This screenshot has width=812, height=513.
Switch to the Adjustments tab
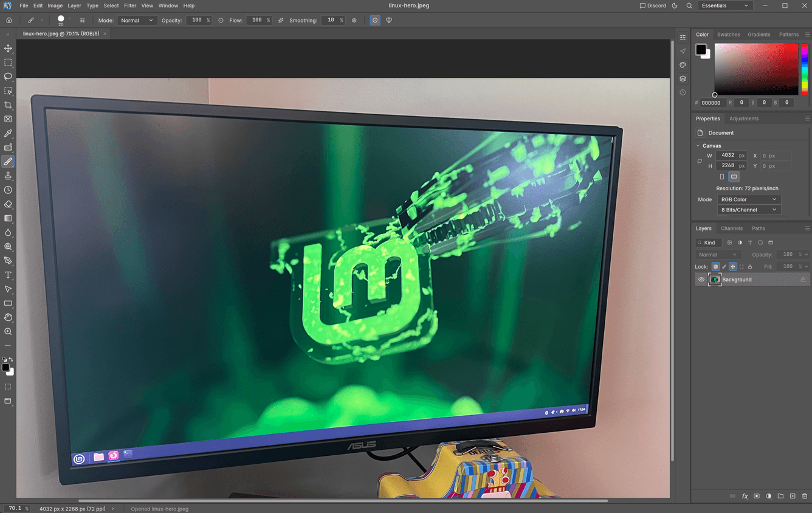[744, 119]
